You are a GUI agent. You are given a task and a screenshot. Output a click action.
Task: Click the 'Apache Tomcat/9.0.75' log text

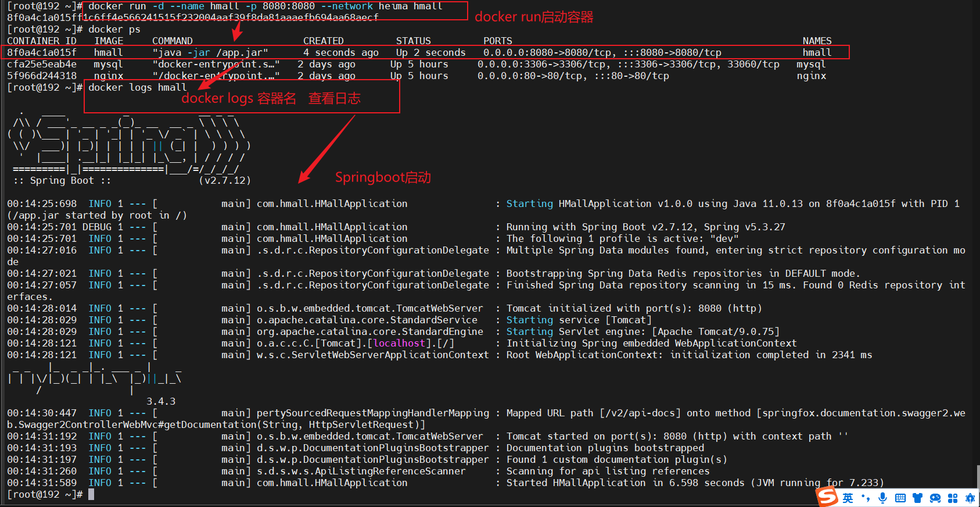pyautogui.click(x=716, y=331)
